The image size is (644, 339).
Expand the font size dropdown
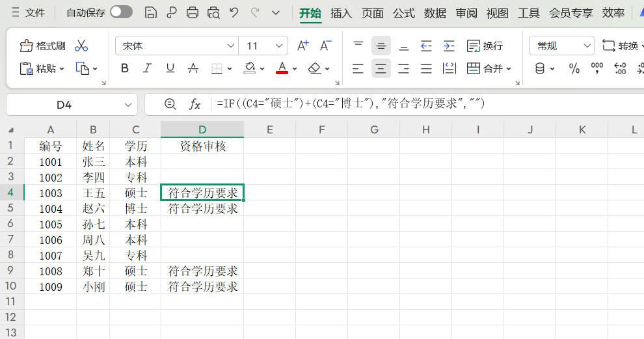click(x=280, y=46)
